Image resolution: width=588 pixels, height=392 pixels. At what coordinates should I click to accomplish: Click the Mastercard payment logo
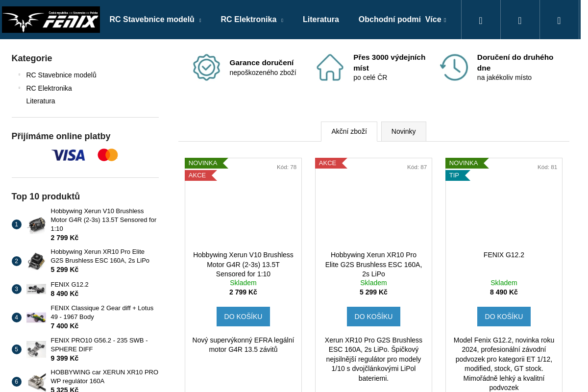108,155
